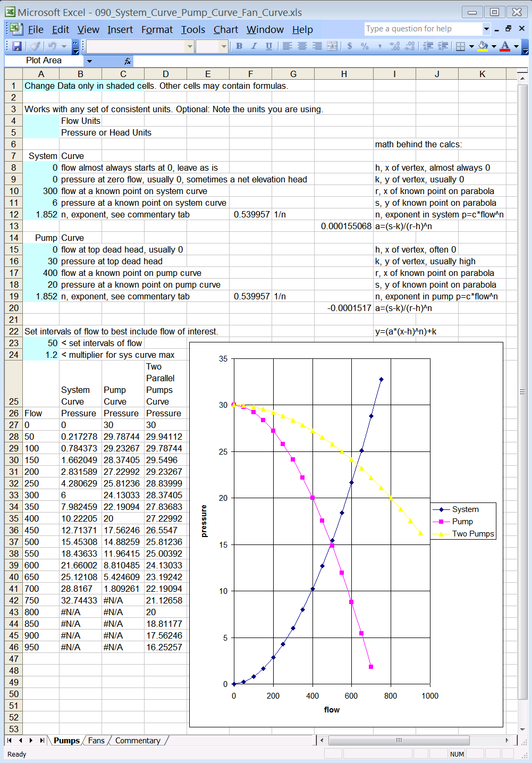The height and width of the screenshot is (763, 532).
Task: Click the 'flow' axis title in chart
Action: (332, 710)
